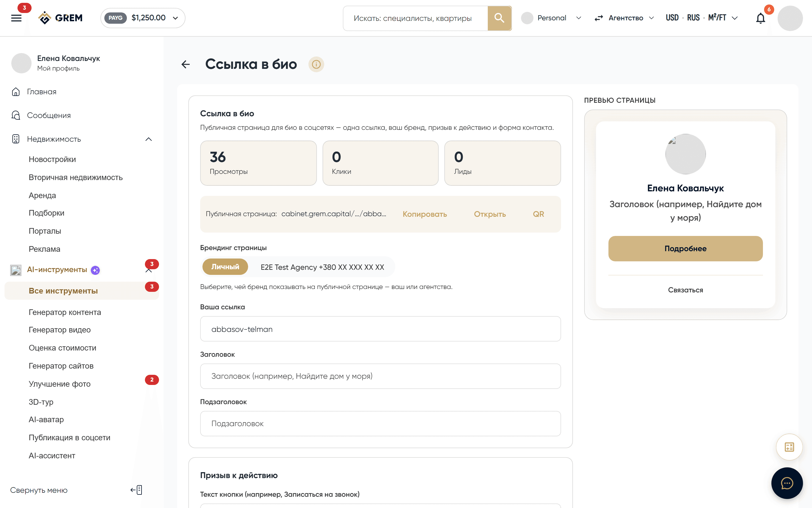812x508 pixels.
Task: Collapse the AI-инструменты section chevron
Action: pos(149,271)
